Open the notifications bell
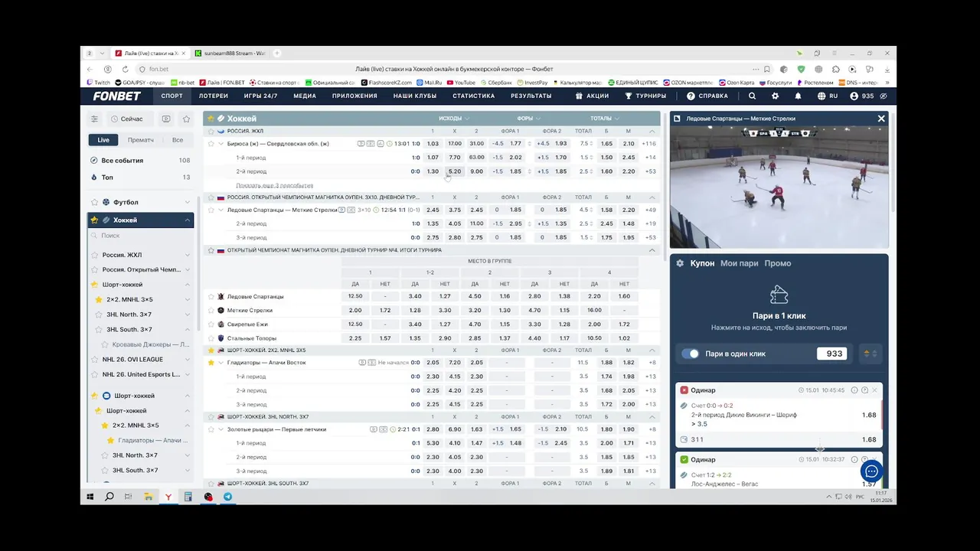980x551 pixels. pos(798,96)
